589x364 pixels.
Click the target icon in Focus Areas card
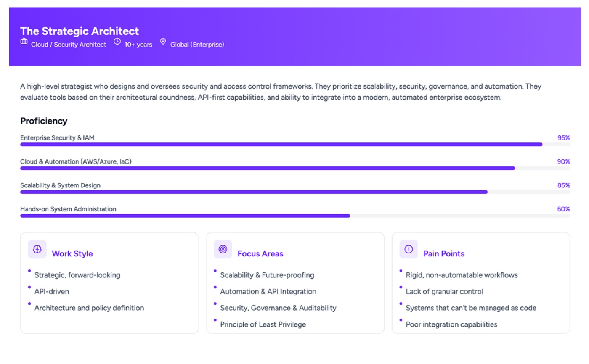[223, 249]
